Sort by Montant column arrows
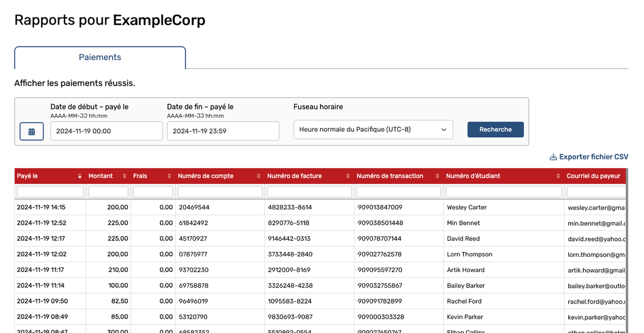Image resolution: width=644 pixels, height=333 pixels. [x=125, y=176]
